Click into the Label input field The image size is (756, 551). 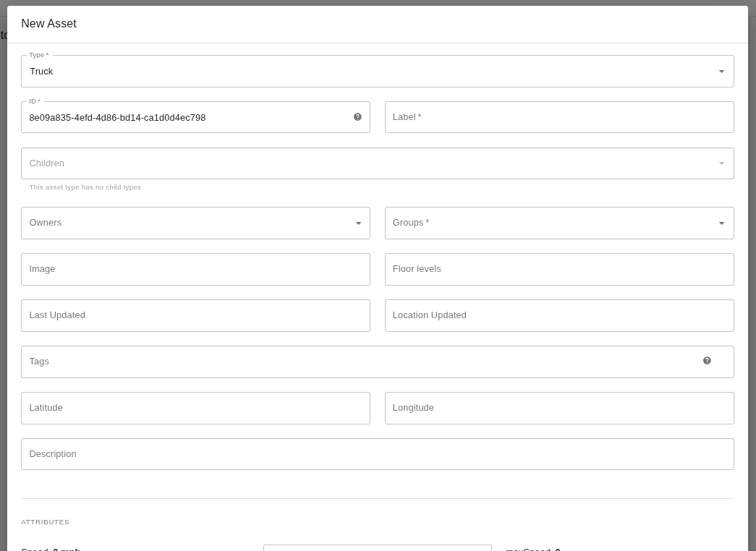558,117
